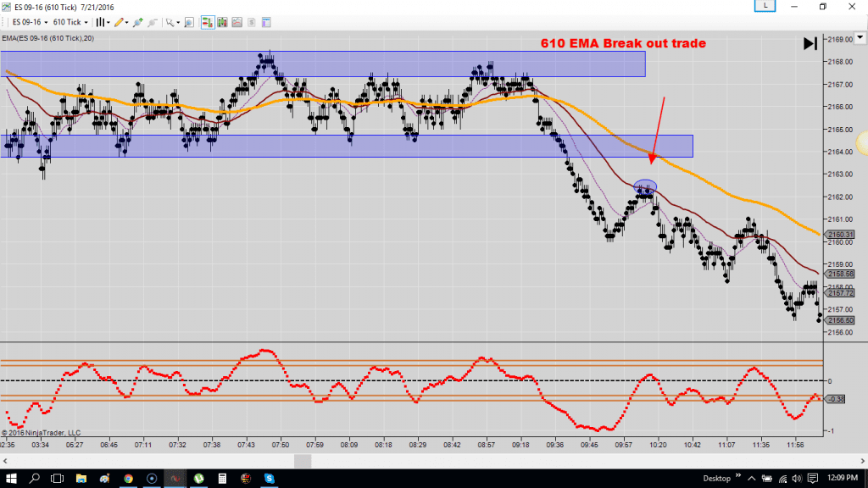This screenshot has height=488, width=868.
Task: Select the EMA(ES 09-16 (610 Tick),20) label
Action: click(48, 38)
